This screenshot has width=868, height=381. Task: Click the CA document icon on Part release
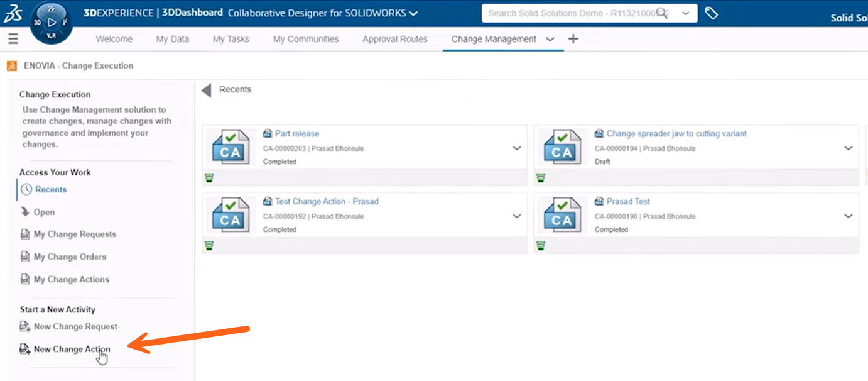pos(230,147)
